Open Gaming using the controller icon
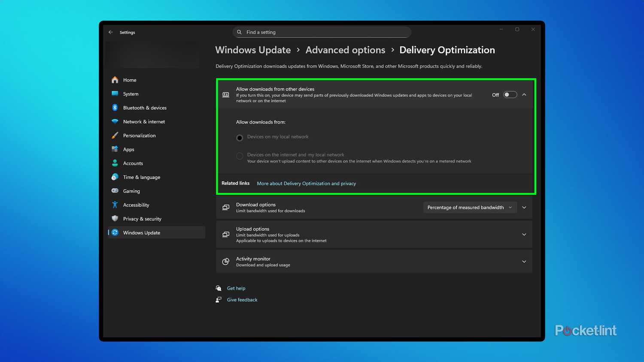The image size is (644, 362). pos(115,191)
